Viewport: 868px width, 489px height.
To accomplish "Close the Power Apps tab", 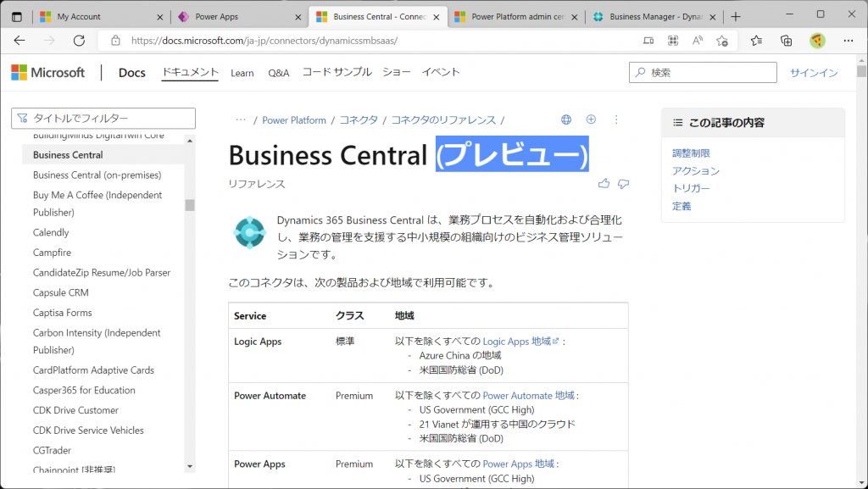I will point(298,17).
